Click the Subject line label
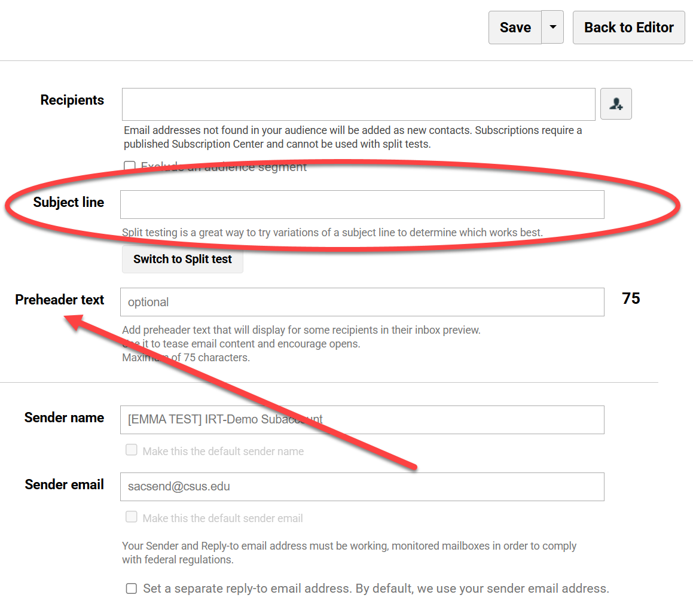The width and height of the screenshot is (693, 616). pyautogui.click(x=69, y=203)
